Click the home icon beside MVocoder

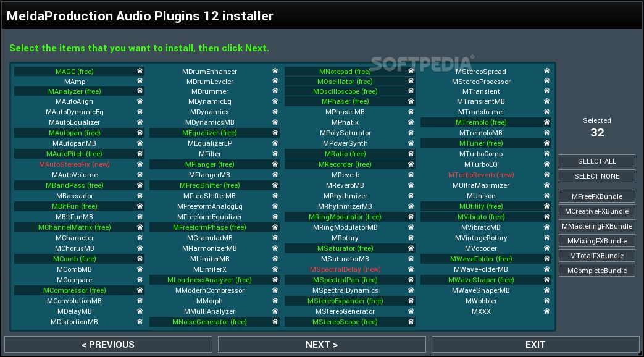[546, 248]
